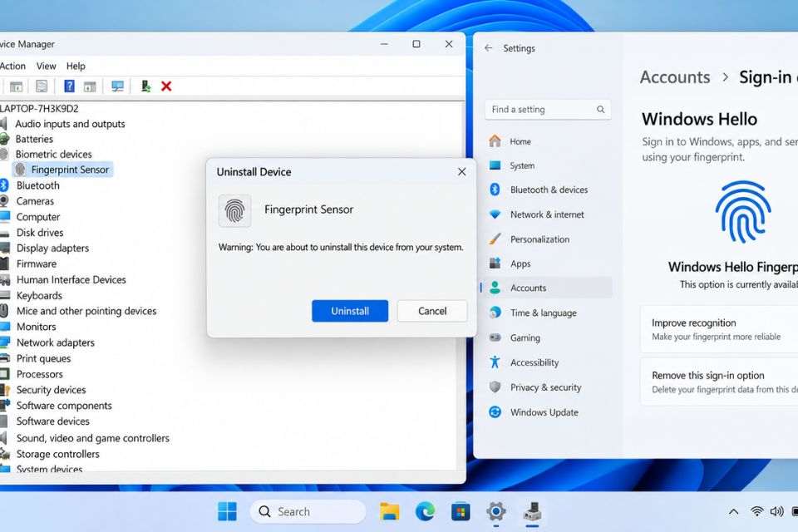Select the Keyboards tree node

coord(39,295)
